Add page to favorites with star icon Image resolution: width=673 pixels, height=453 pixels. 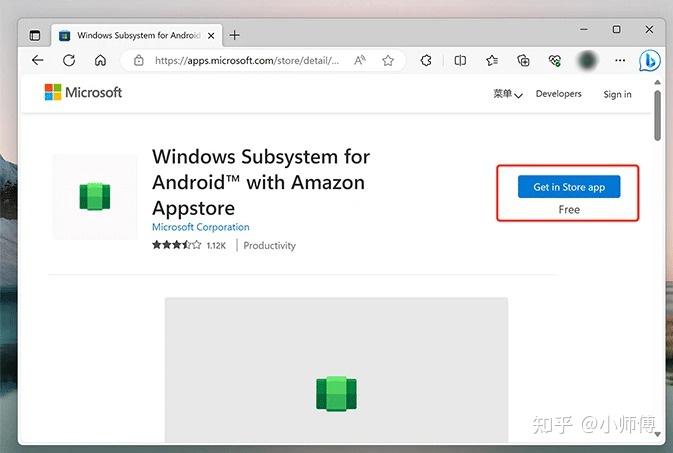point(388,61)
